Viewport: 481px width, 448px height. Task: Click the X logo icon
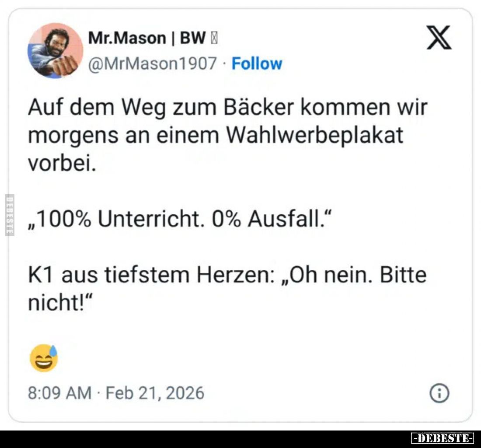[439, 38]
